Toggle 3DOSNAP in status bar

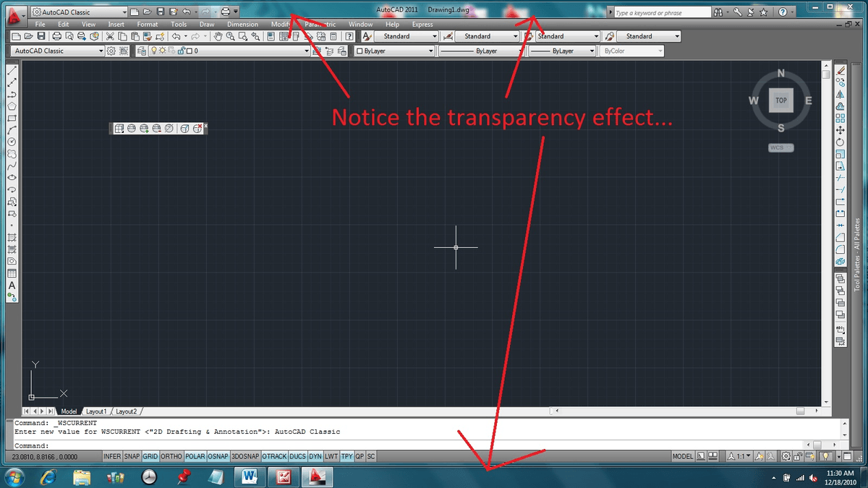pos(245,457)
